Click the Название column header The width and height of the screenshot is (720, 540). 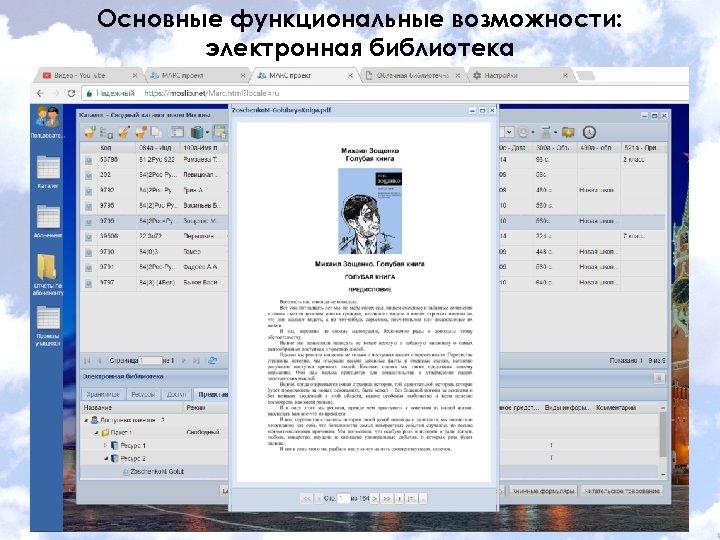pos(132,408)
